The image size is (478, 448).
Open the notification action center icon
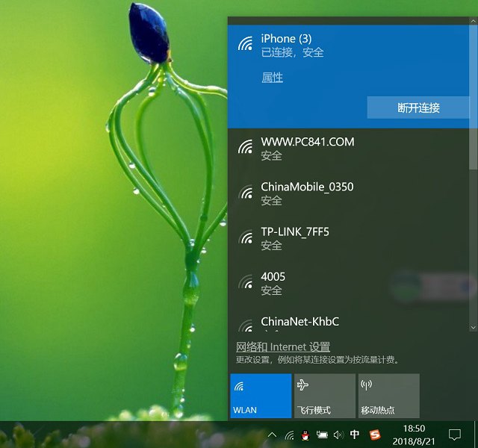(x=454, y=435)
